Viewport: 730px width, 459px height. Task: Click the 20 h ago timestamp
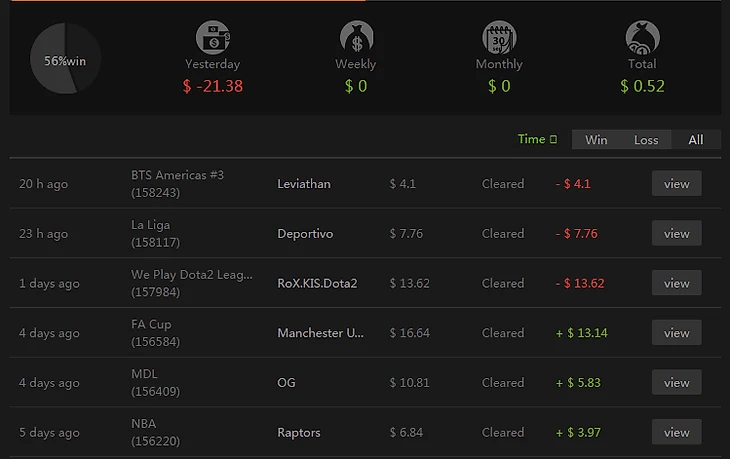point(43,184)
